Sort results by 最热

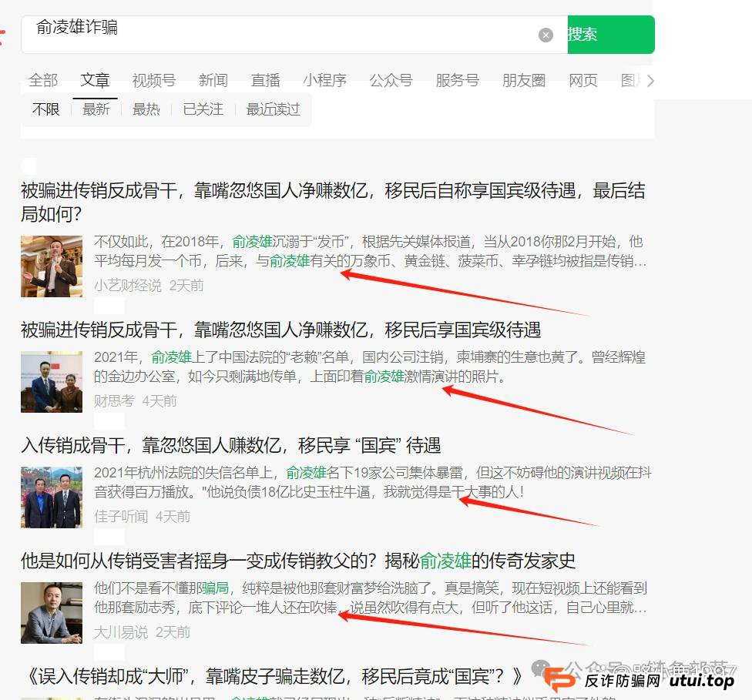point(146,109)
